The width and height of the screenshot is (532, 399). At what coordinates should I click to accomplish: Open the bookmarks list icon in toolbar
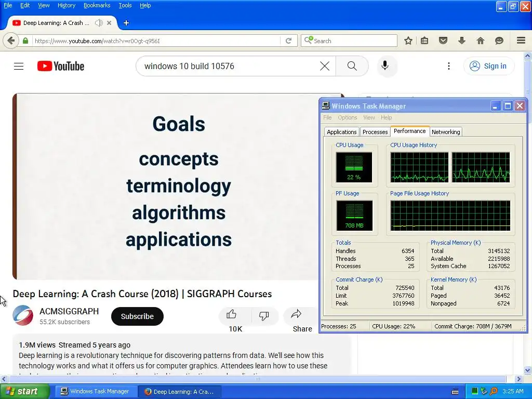coord(424,41)
